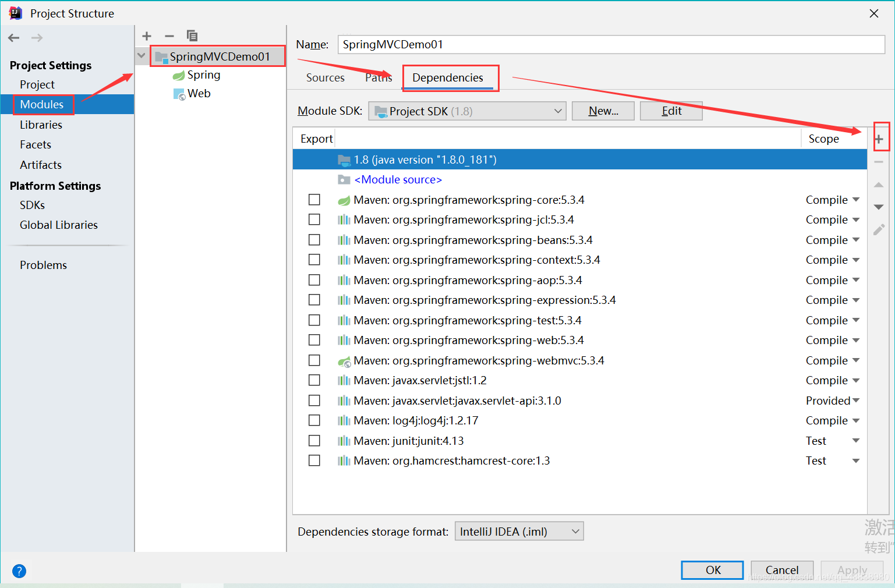The width and height of the screenshot is (895, 588).
Task: Select the Web facet icon
Action: 179,94
